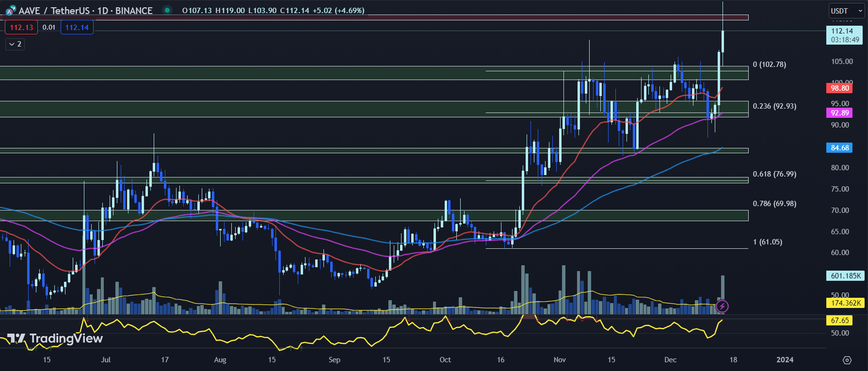Select the 0.618 (76.99) Fibonacci level label
868x371 pixels.
[774, 174]
